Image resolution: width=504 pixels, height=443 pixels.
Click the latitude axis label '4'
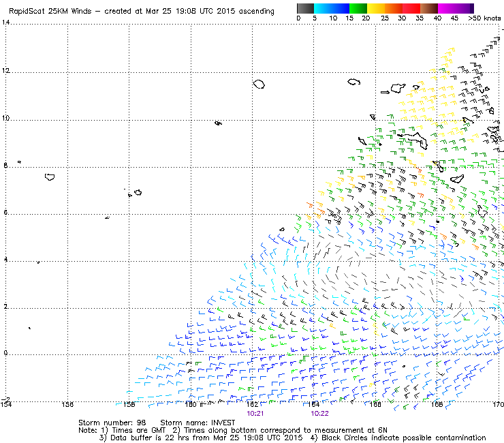point(5,259)
